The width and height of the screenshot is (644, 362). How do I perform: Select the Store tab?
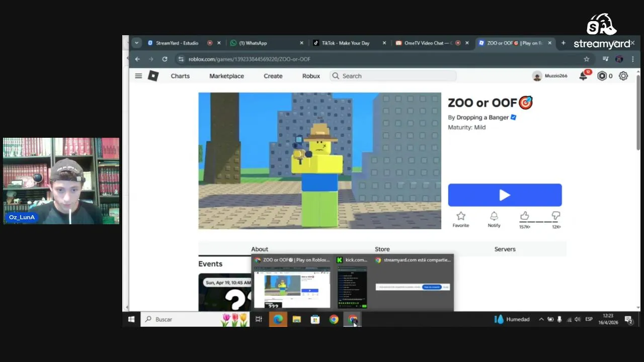tap(382, 249)
